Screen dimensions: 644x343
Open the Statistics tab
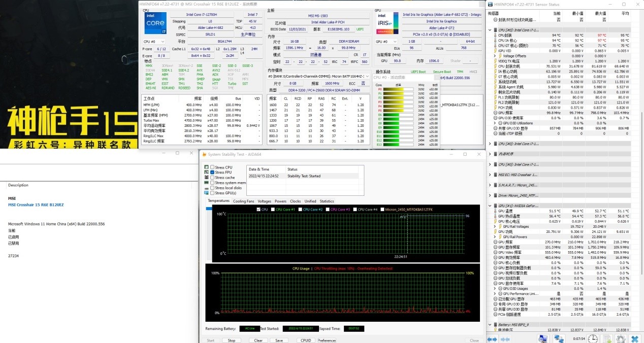click(x=327, y=201)
